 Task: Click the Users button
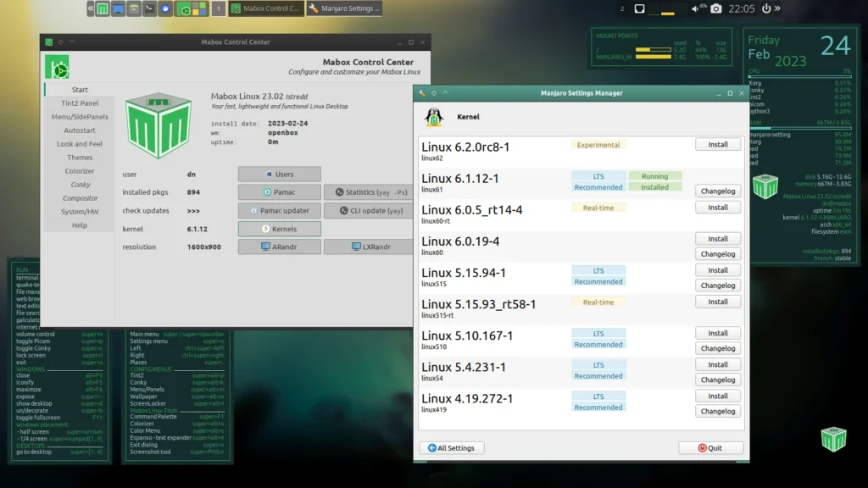(x=280, y=175)
